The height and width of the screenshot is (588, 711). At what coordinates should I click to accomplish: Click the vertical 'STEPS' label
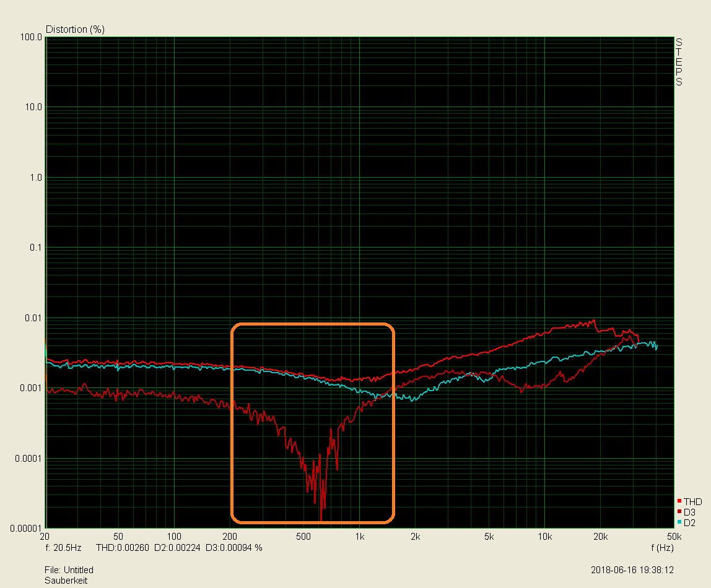679,62
